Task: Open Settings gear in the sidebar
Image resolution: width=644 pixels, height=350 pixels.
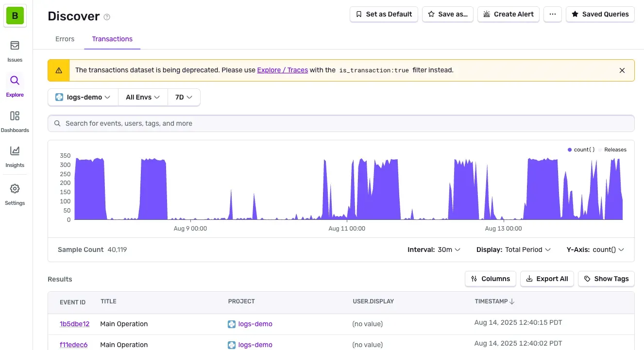Action: [15, 194]
